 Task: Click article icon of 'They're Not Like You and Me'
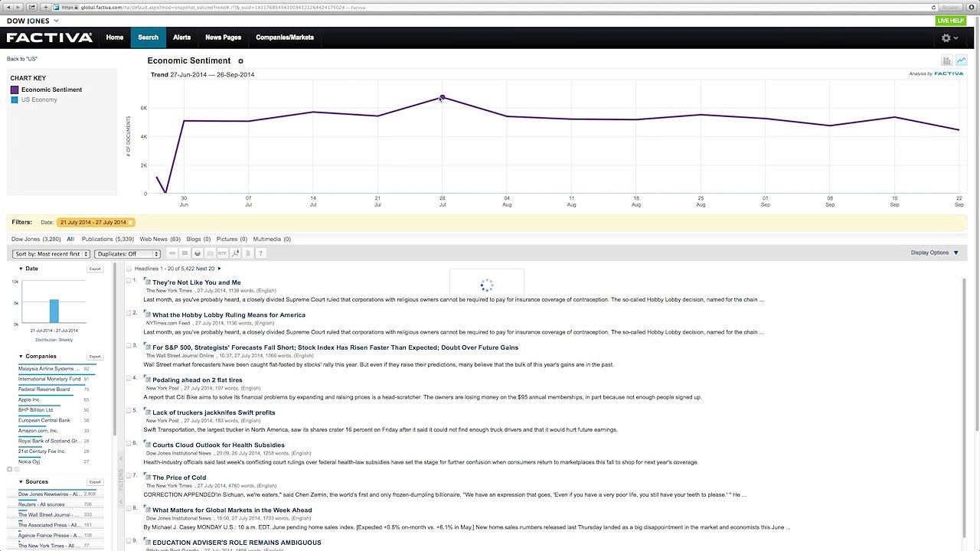(x=147, y=282)
